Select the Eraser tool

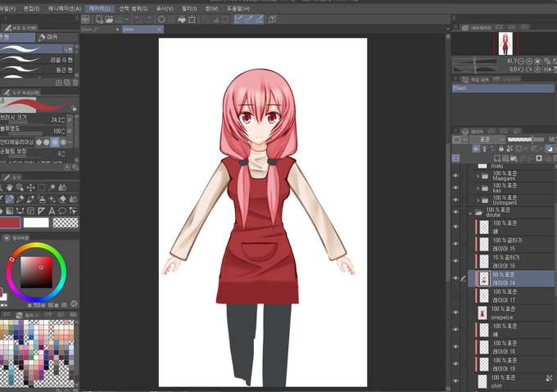(62, 200)
